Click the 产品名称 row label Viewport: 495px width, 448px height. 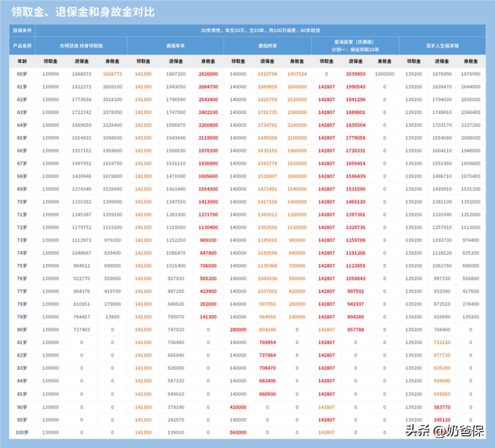click(22, 45)
